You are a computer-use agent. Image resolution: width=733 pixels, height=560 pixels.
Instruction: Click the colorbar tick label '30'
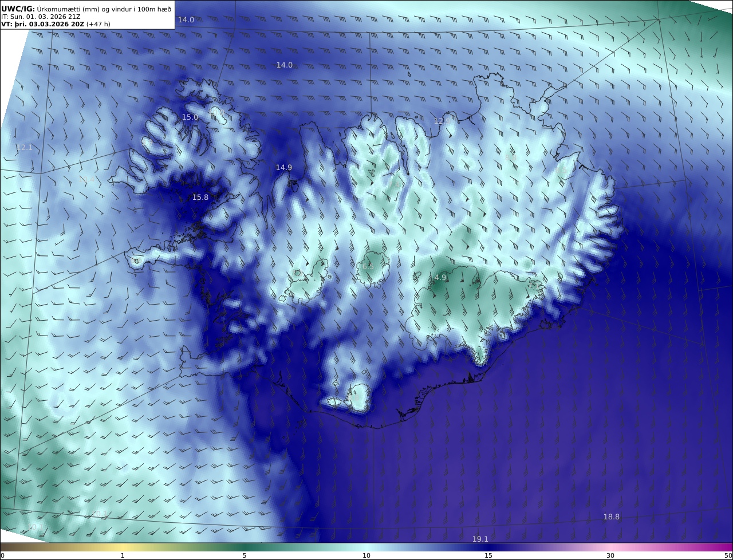point(610,555)
